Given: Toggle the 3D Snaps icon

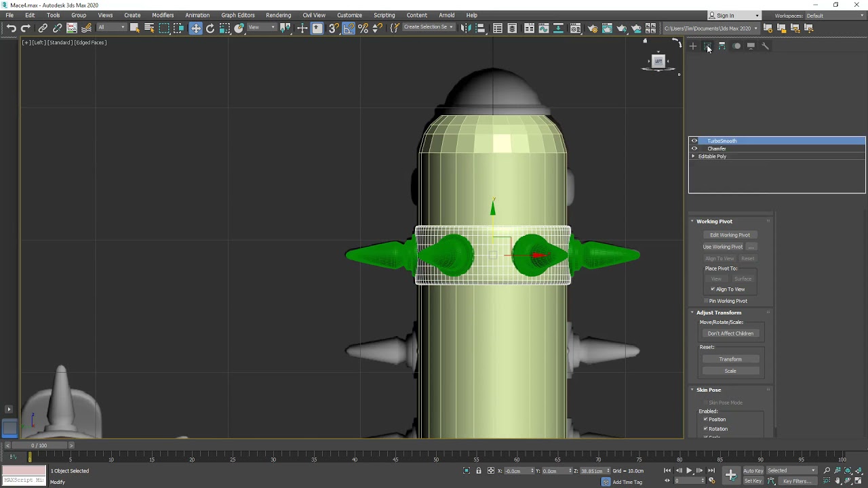Looking at the screenshot, I should [x=334, y=28].
